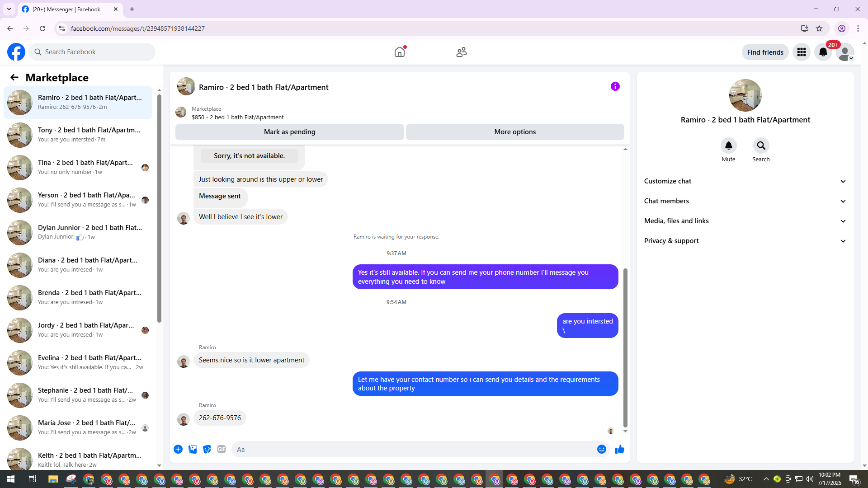
Task: Select the Ramiro conversation in list
Action: point(78,103)
